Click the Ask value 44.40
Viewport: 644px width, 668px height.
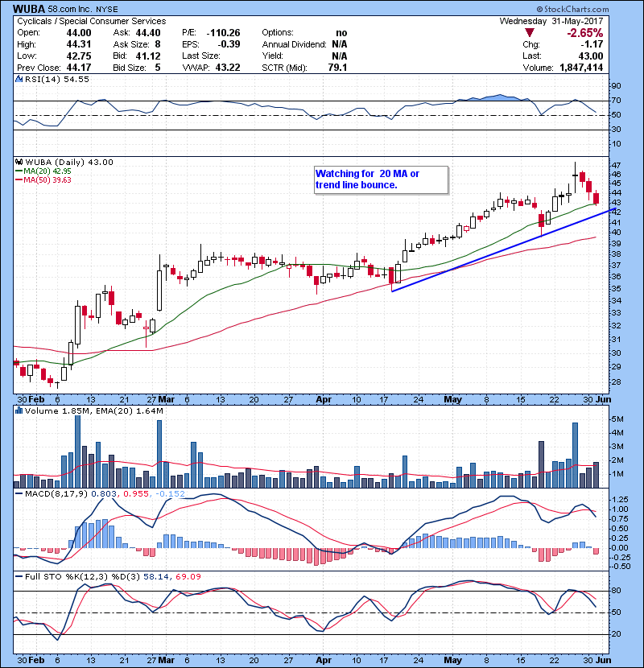pos(148,33)
